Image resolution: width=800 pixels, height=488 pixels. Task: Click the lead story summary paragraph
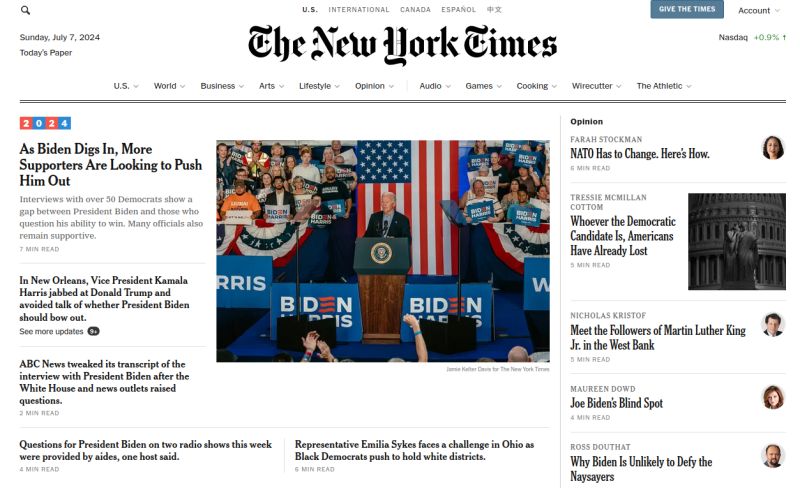[111, 217]
